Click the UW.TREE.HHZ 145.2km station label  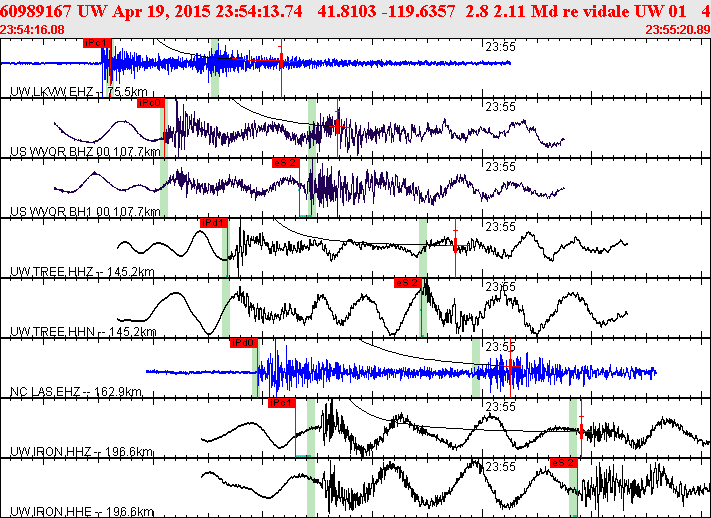click(82, 272)
